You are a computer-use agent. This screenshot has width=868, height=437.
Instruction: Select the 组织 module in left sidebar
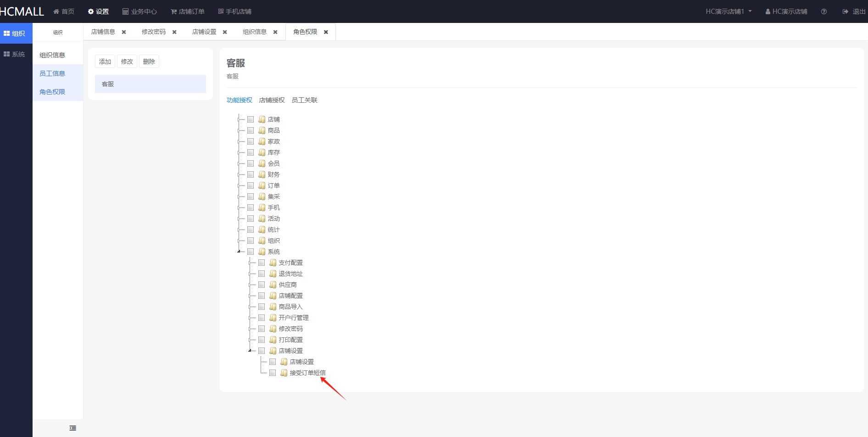pyautogui.click(x=16, y=34)
